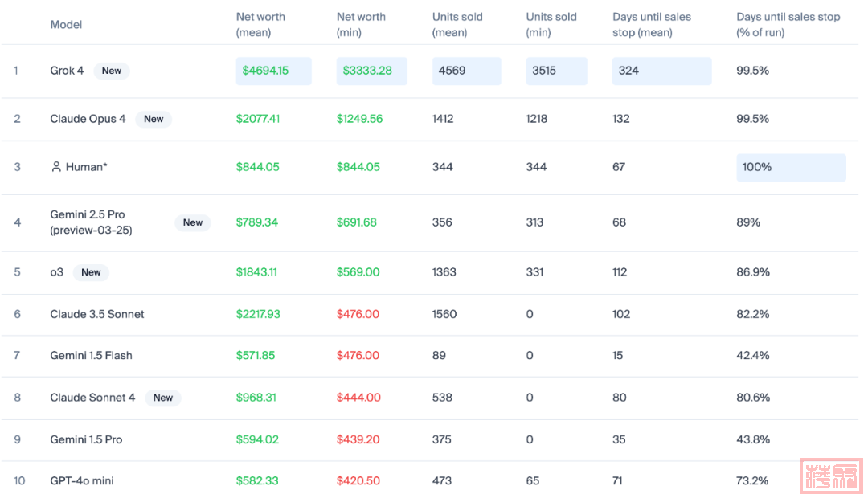Select the Claude Sonnet 4 name
The height and width of the screenshot is (498, 868).
92,398
